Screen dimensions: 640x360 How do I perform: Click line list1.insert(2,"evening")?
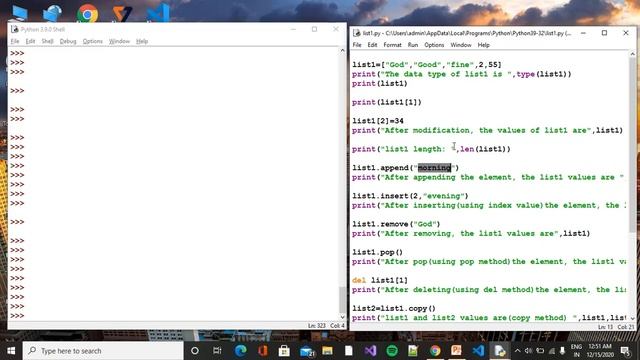(x=410, y=196)
